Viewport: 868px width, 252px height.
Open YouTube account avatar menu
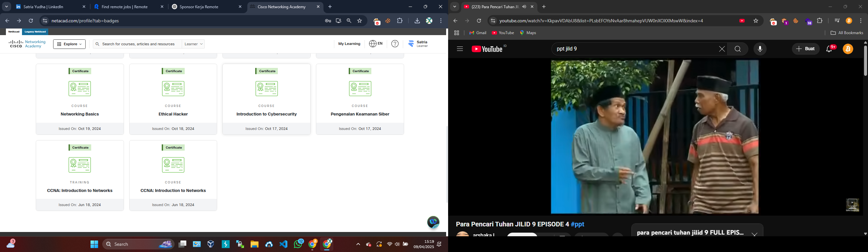[848, 49]
